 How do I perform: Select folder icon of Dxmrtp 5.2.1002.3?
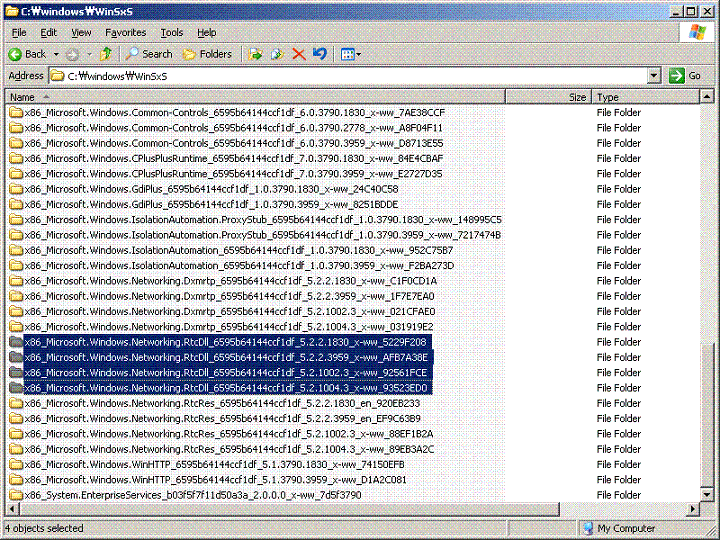16,311
